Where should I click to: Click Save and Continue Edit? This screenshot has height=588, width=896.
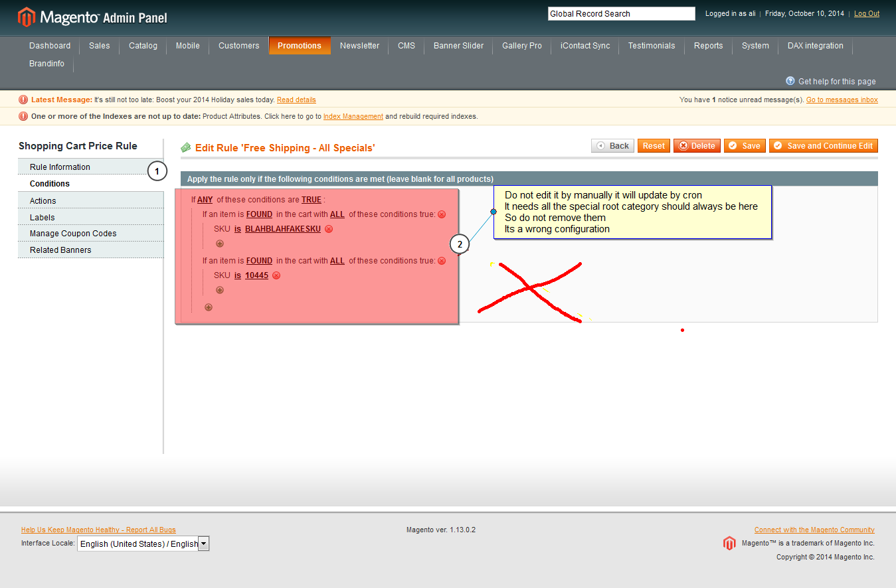(x=824, y=146)
